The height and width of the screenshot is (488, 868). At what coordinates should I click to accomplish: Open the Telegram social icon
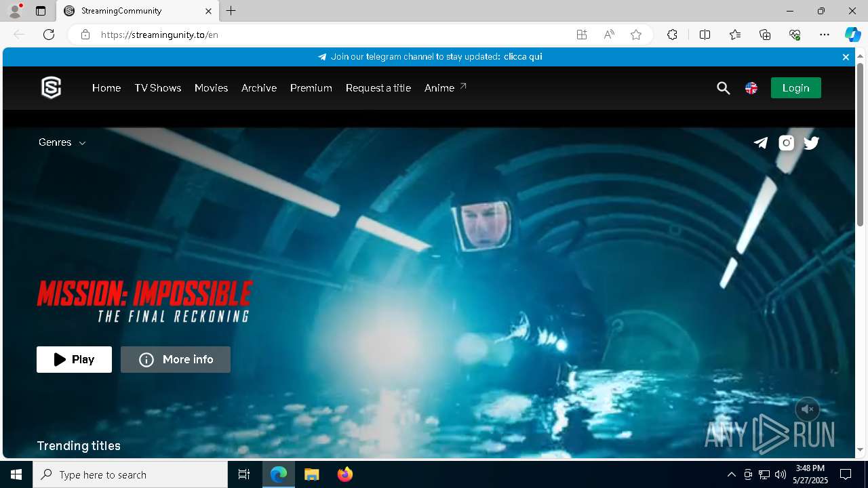[761, 142]
